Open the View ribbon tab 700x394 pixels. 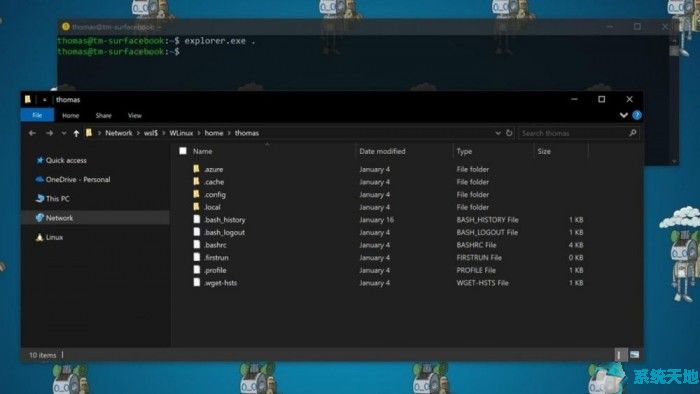134,115
